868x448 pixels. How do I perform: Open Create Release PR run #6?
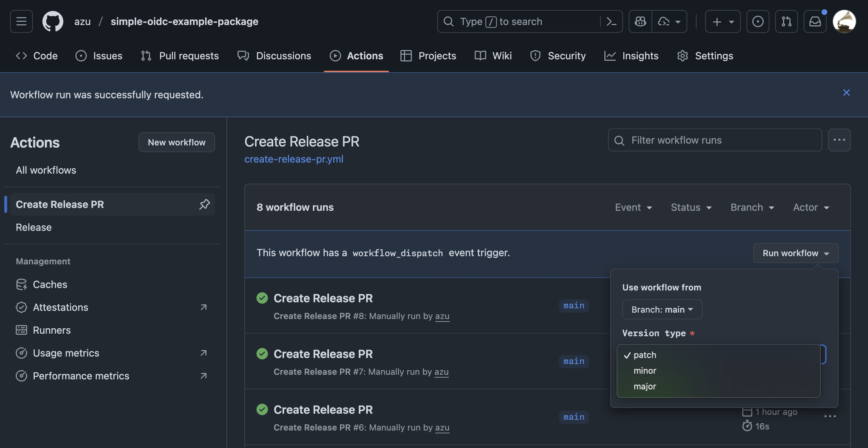[x=323, y=410]
